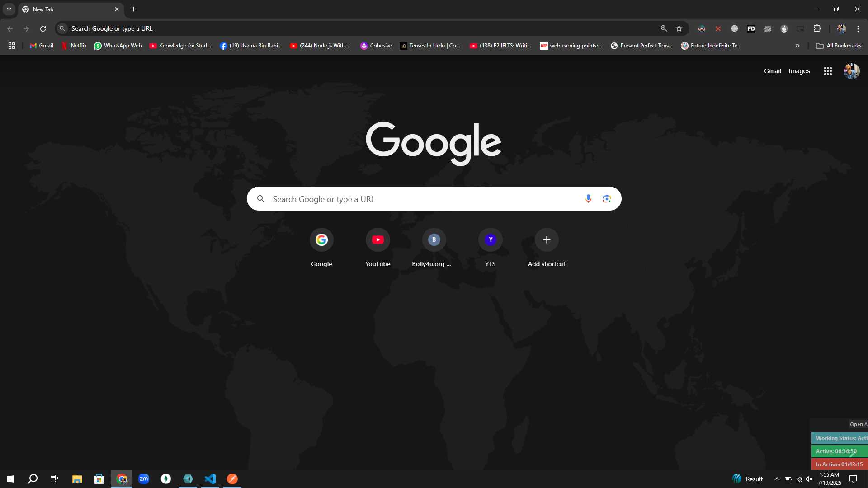Open Knowledge for Stud... bookmark
Screen dimensions: 868x488
coord(180,46)
